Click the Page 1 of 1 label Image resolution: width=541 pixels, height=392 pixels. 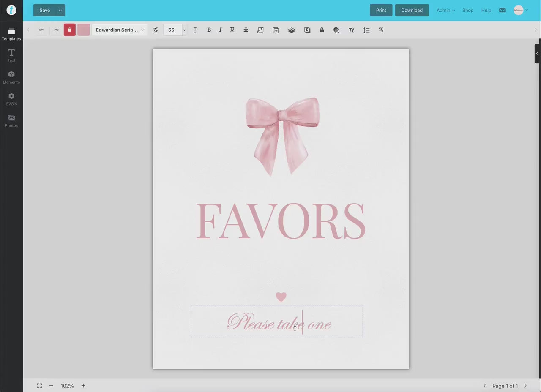505,386
